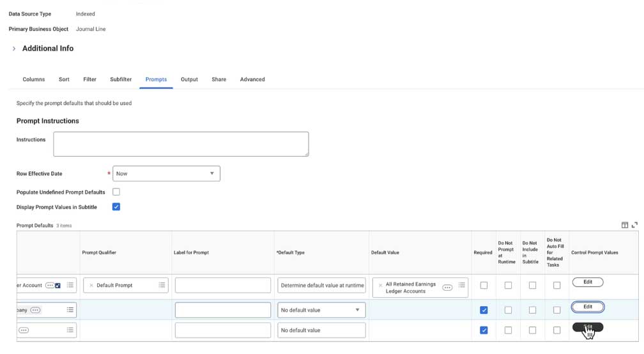
Task: Click the related actions ellipsis beside Company
Action: coord(35,310)
